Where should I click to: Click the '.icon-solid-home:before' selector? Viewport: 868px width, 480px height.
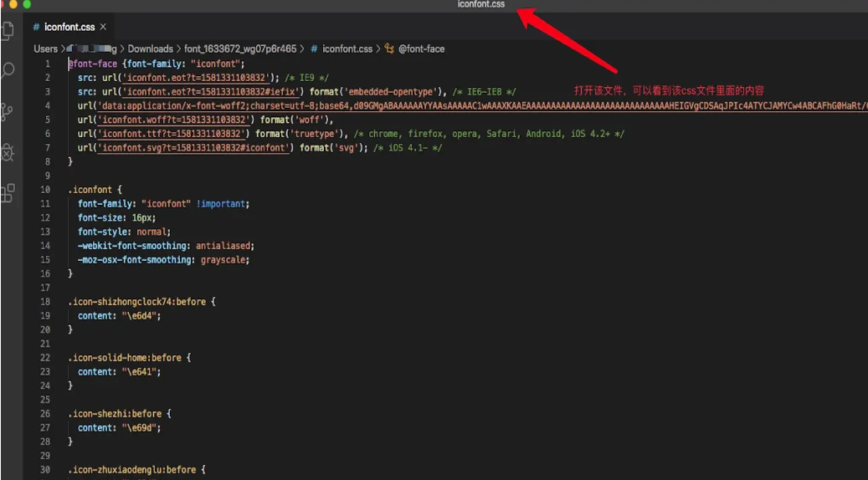click(x=125, y=358)
